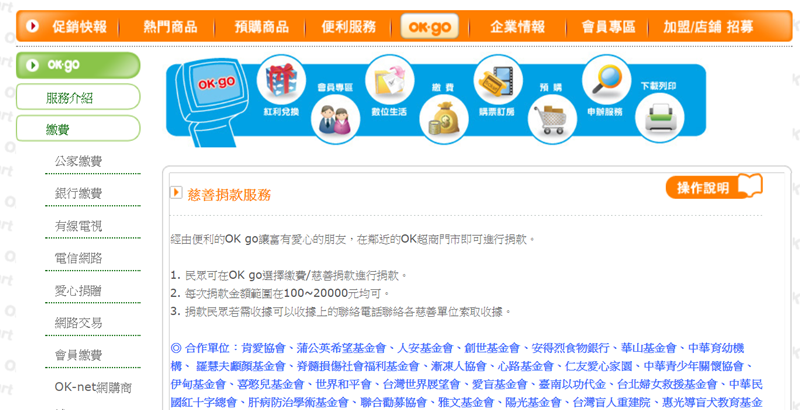
Task: Open 熱門商品 in the top menu
Action: 170,26
